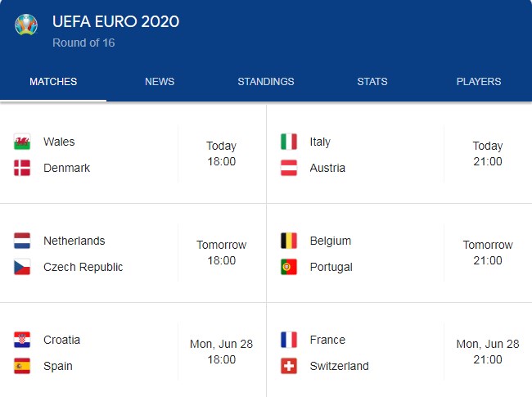Click the Switzerland flag icon
This screenshot has height=397, width=532.
(x=289, y=366)
